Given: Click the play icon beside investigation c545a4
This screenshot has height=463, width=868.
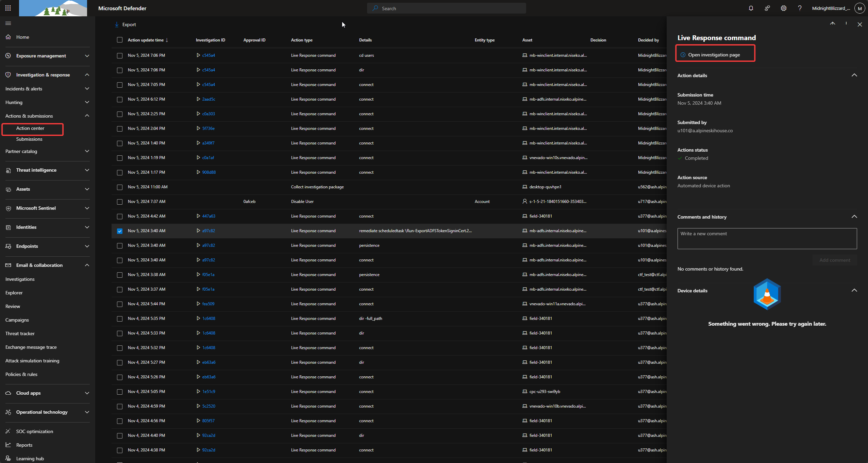Looking at the screenshot, I should [x=199, y=55].
